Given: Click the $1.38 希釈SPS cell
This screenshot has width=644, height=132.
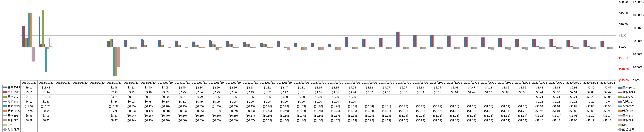Looking at the screenshot, I should pos(46,102).
